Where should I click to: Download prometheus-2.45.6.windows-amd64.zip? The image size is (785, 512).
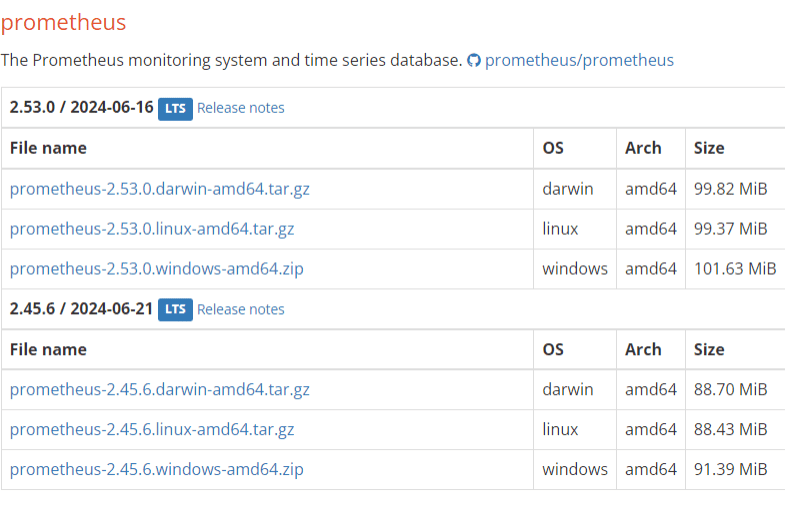[x=157, y=470]
